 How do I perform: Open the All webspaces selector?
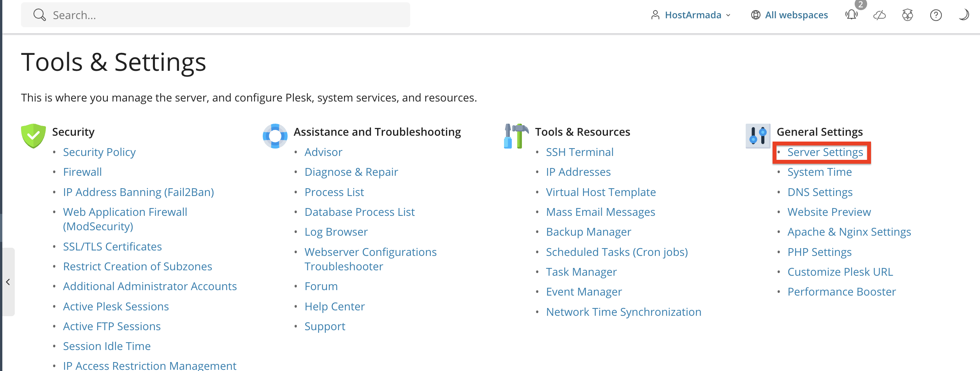point(790,15)
